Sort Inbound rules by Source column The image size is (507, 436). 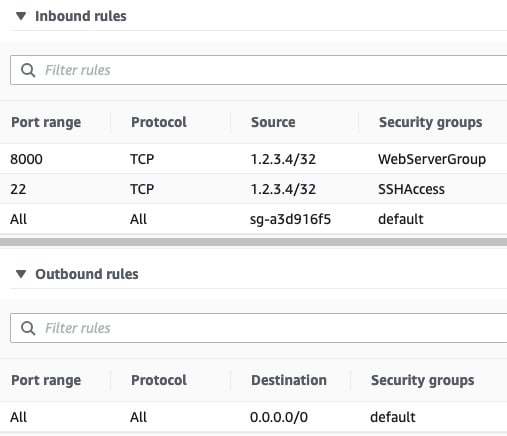tap(273, 122)
